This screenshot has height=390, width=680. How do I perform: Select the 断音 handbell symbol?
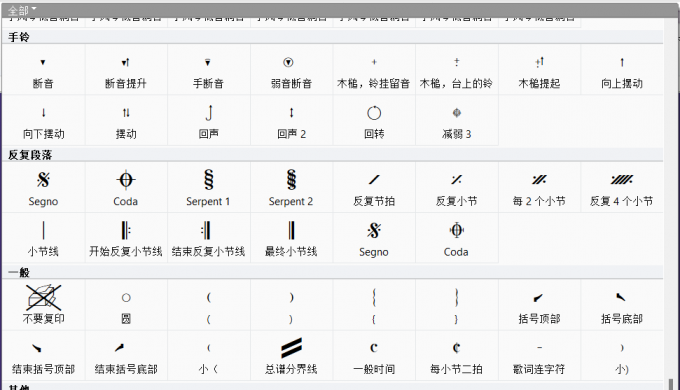(43, 70)
